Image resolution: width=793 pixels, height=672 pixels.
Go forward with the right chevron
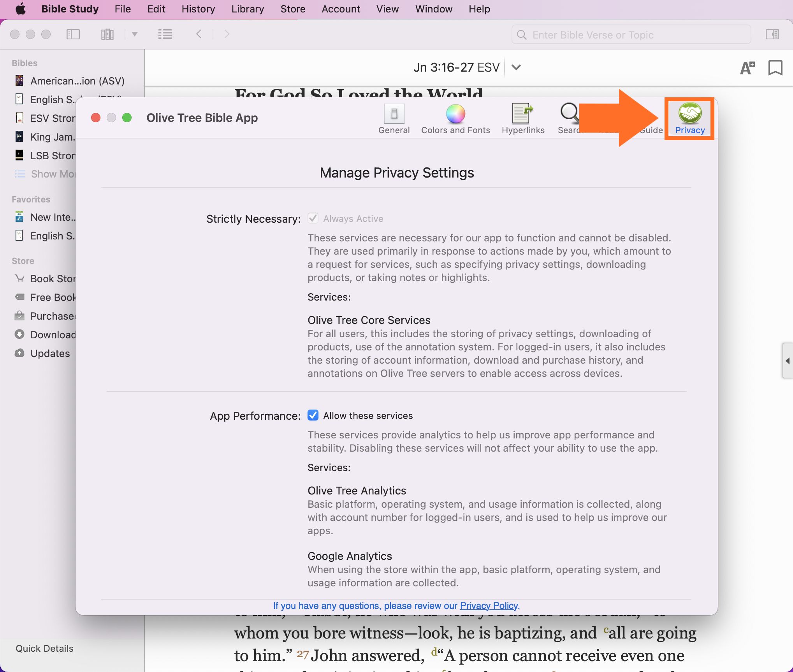pos(227,34)
